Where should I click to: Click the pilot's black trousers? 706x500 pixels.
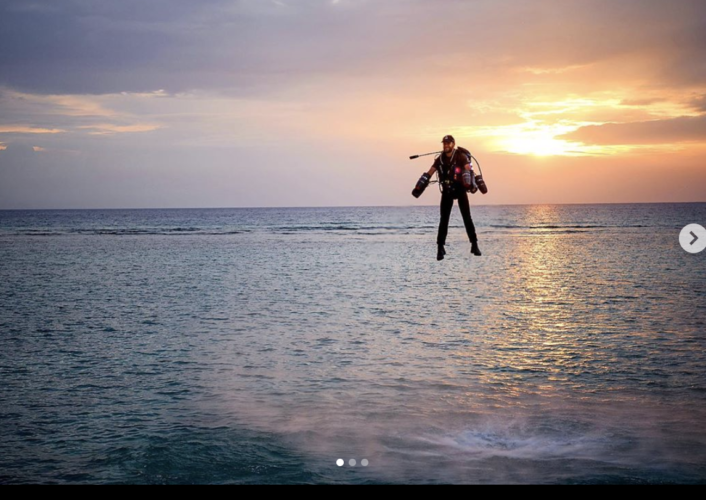coord(455,215)
